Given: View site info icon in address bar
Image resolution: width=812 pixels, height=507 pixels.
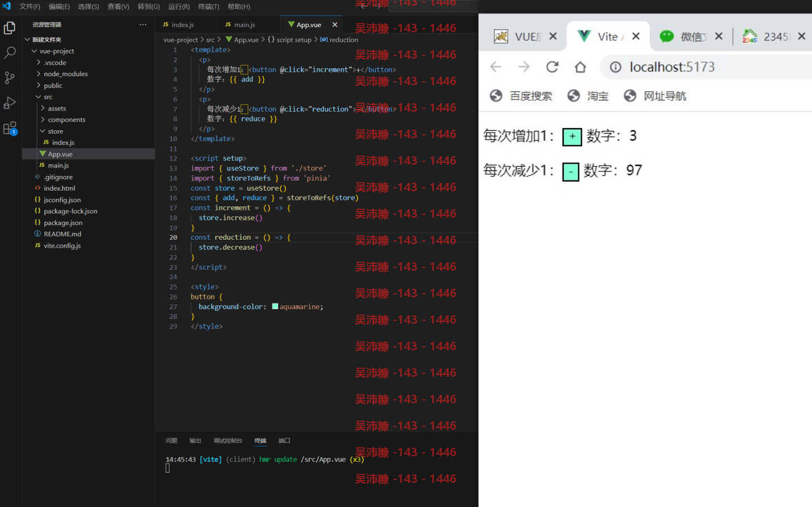Looking at the screenshot, I should point(616,67).
